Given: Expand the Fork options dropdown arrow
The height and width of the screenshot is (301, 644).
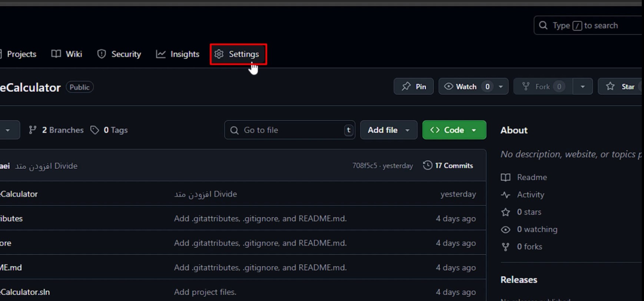Looking at the screenshot, I should (x=582, y=87).
